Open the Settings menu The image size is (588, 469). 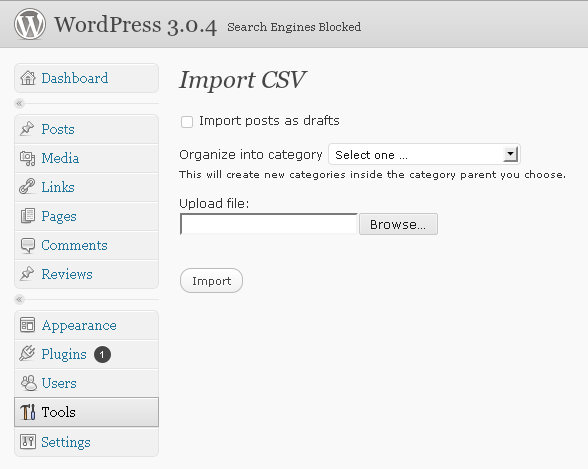pos(87,442)
